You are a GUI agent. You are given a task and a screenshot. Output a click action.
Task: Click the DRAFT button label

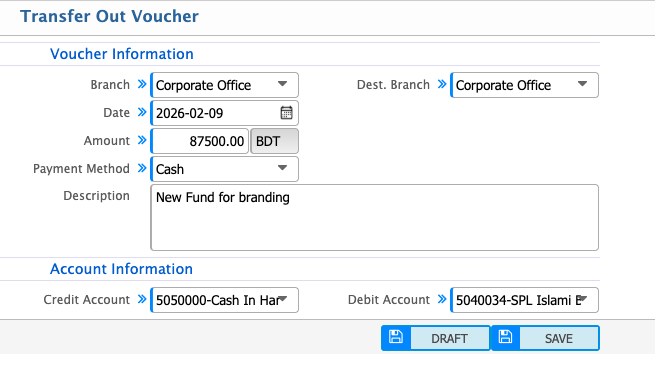449,338
